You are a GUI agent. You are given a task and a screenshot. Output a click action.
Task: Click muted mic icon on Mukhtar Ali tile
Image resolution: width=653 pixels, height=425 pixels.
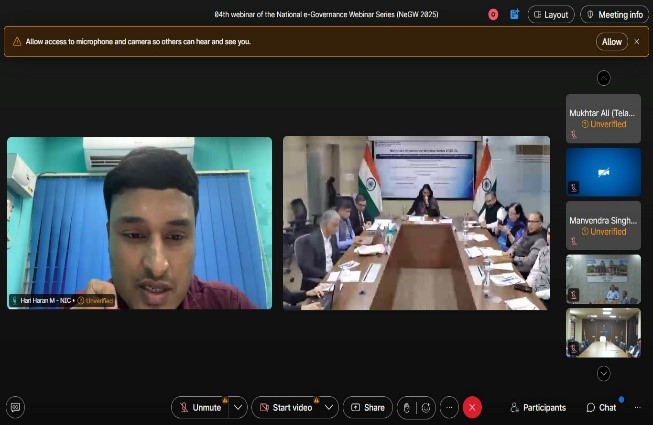[x=574, y=134]
